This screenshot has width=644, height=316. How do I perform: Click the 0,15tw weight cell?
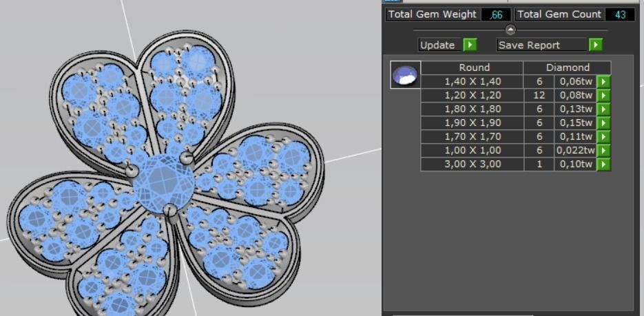575,123
